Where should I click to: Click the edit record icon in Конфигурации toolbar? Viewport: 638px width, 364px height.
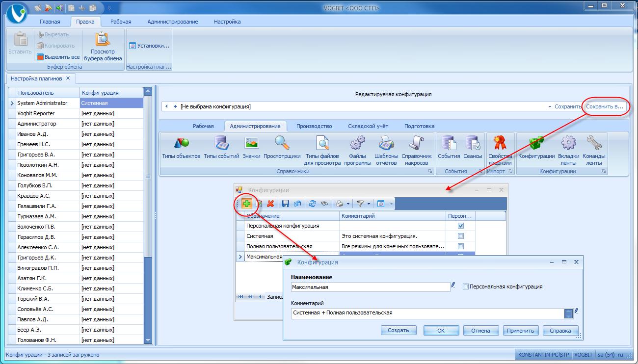tap(259, 203)
